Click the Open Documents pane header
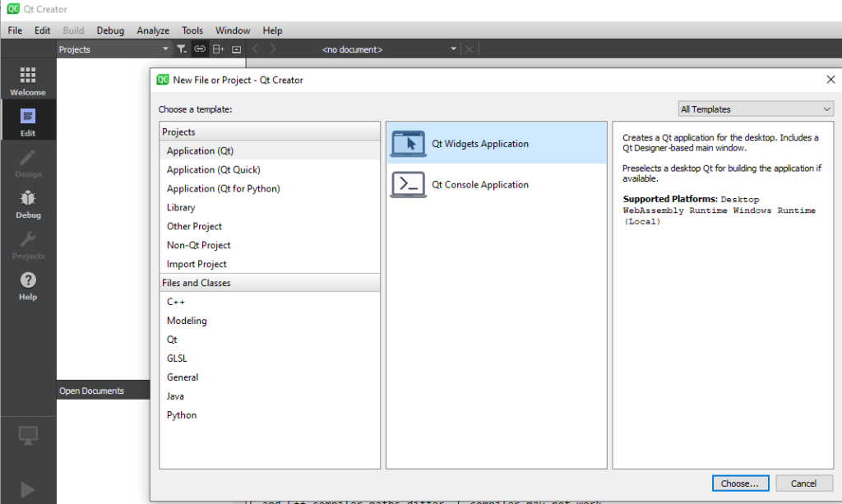Image resolution: width=842 pixels, height=504 pixels. click(103, 391)
